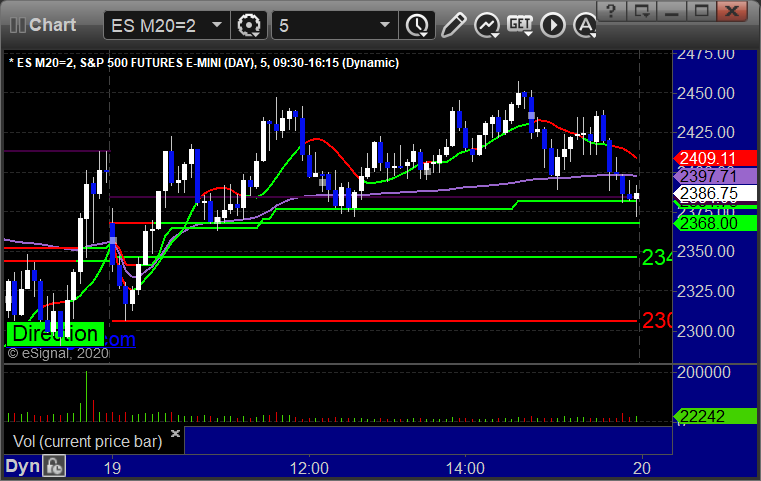761x481 pixels.
Task: Click the 2350.00 price axis label
Action: tap(706, 251)
